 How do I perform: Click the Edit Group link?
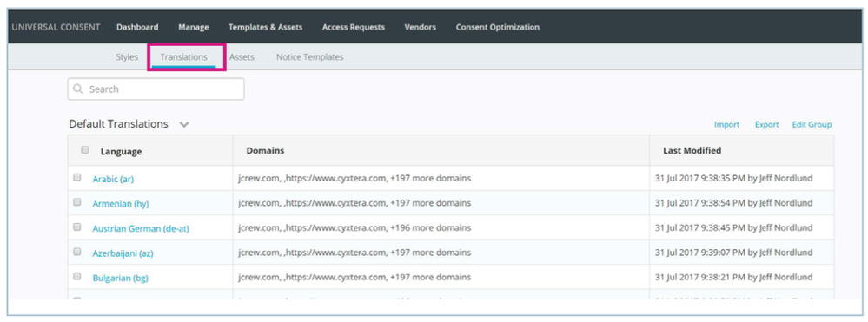[x=812, y=124]
